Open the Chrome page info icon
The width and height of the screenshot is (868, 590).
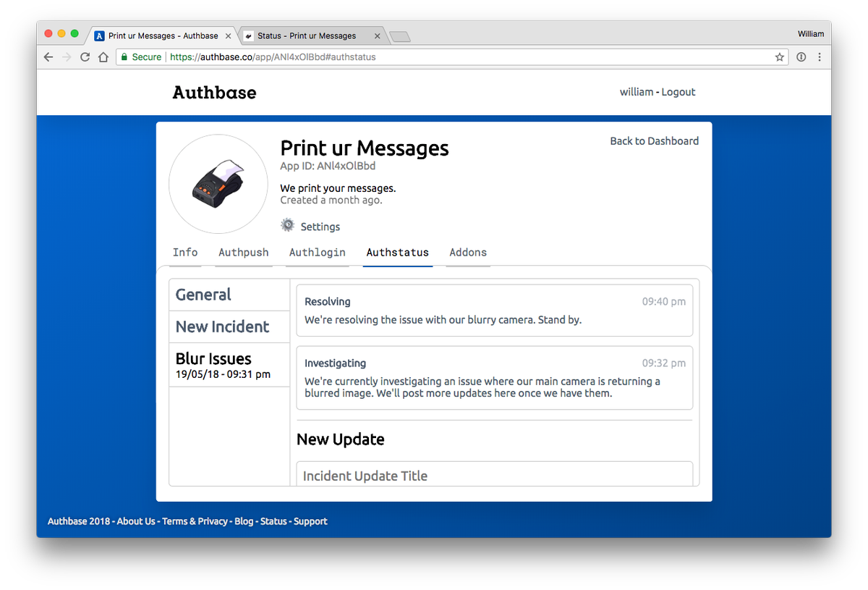[801, 56]
